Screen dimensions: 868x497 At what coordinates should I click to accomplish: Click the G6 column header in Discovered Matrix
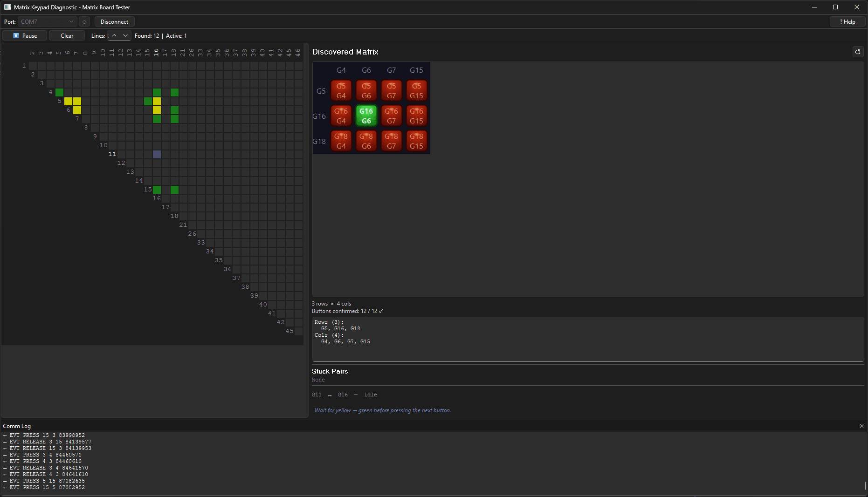[366, 70]
